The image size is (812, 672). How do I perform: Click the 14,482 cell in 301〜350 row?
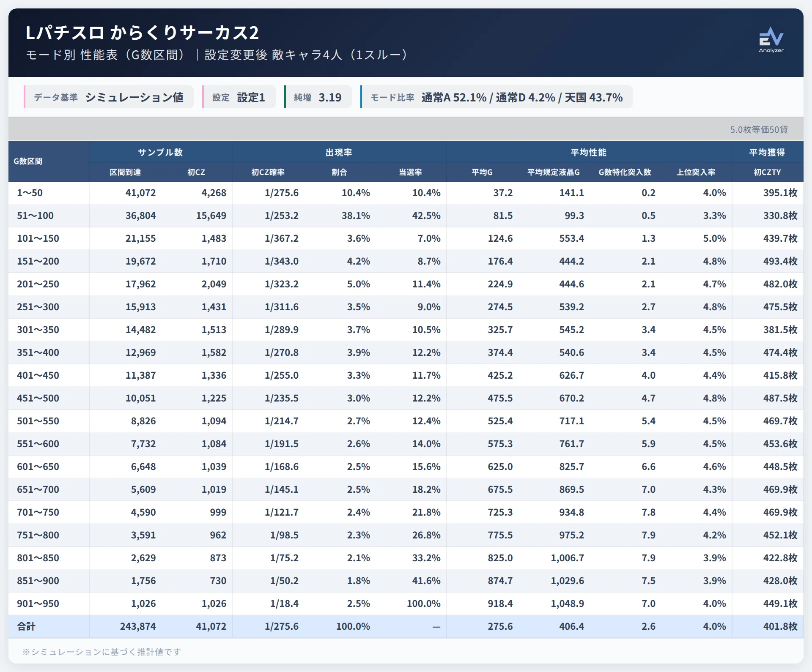[140, 330]
